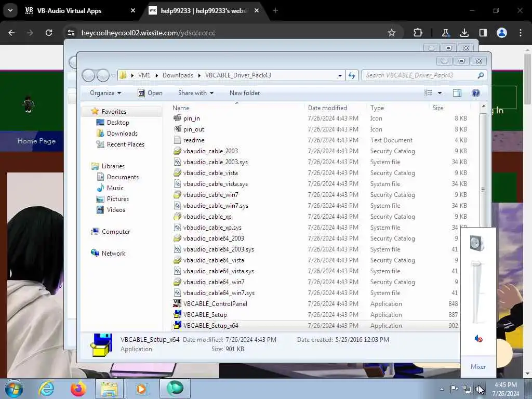This screenshot has width=532, height=399.
Task: Sort by Name column header
Action: click(x=180, y=108)
